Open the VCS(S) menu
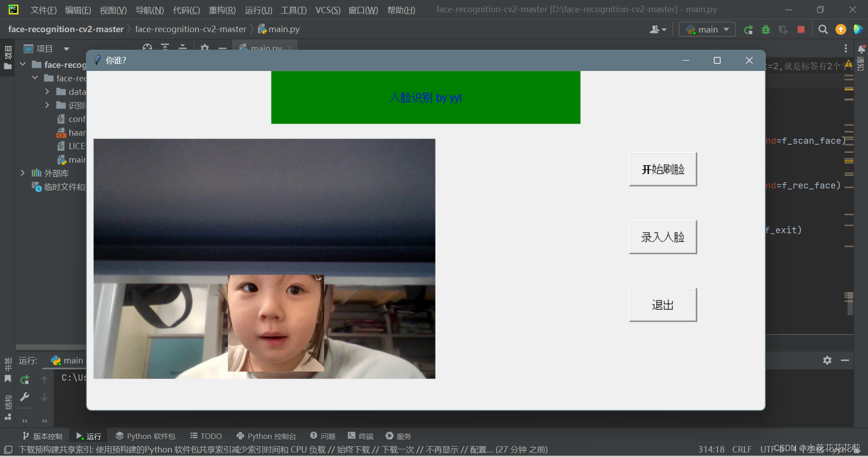Screen dimensions: 868x457 (x=328, y=10)
